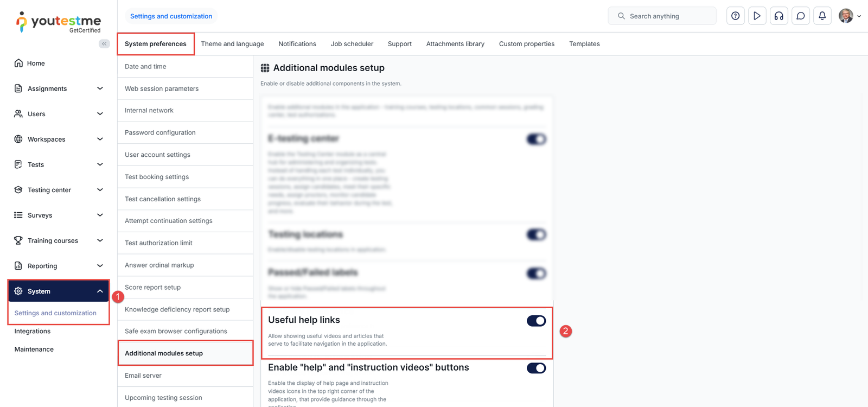Screen dimensions: 868x407
Task: Collapse the sidebar with double-chevron icon
Action: click(x=104, y=44)
